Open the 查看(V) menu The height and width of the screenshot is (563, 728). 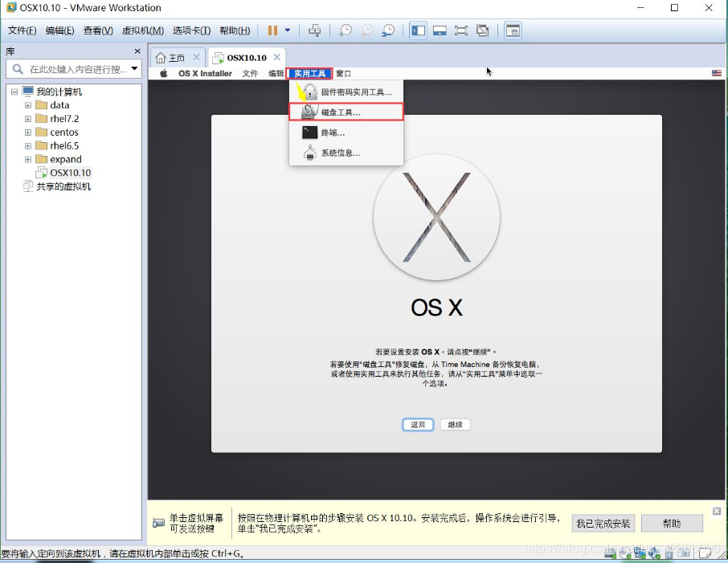point(98,31)
